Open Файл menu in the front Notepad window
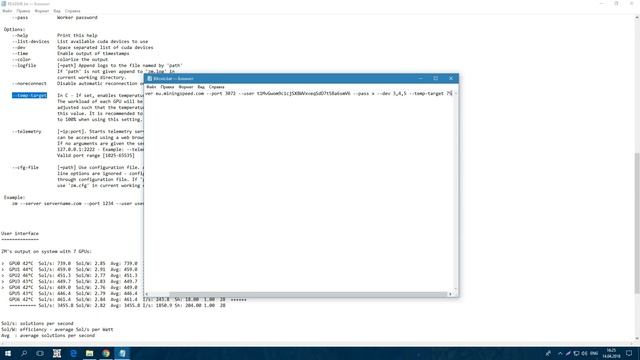640x360 pixels. tap(151, 87)
